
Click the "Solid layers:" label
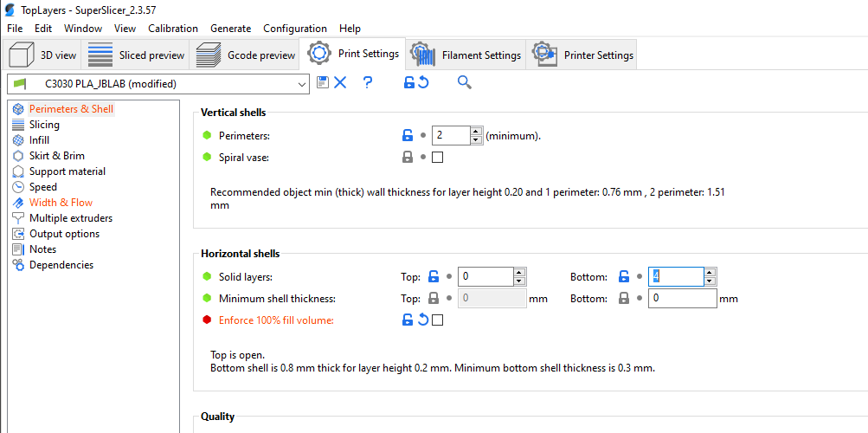246,276
